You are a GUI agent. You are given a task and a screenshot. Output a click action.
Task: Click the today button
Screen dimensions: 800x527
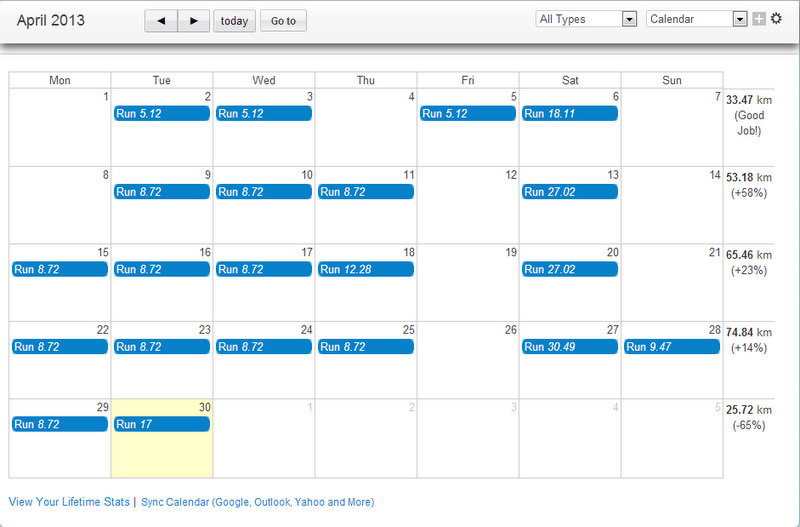[x=235, y=21]
